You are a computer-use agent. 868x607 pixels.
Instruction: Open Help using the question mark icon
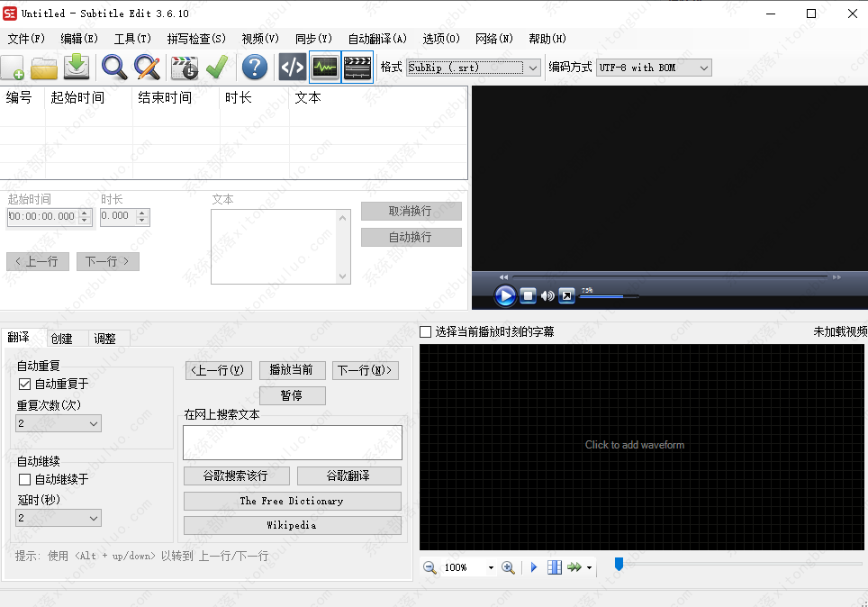253,67
